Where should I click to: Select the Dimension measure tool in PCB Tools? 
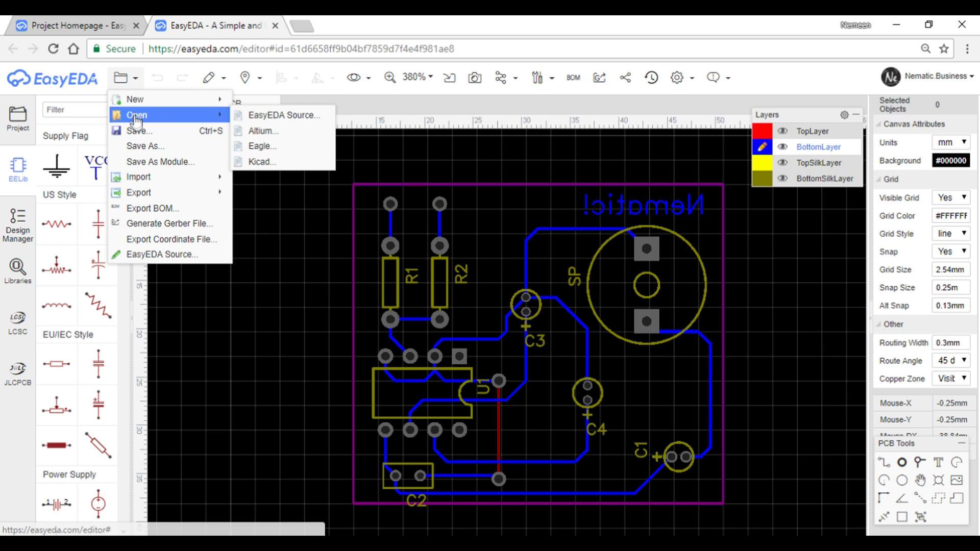(x=884, y=516)
